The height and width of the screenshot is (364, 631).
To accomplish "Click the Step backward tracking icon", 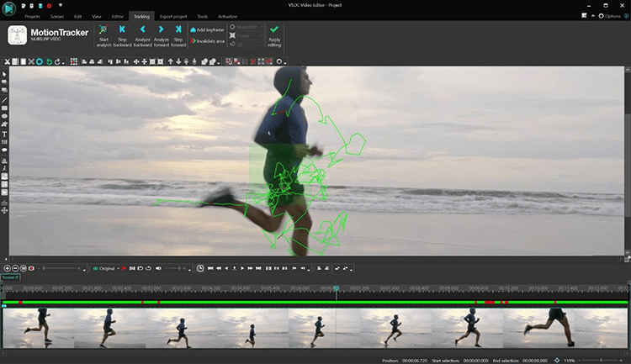I will (124, 29).
